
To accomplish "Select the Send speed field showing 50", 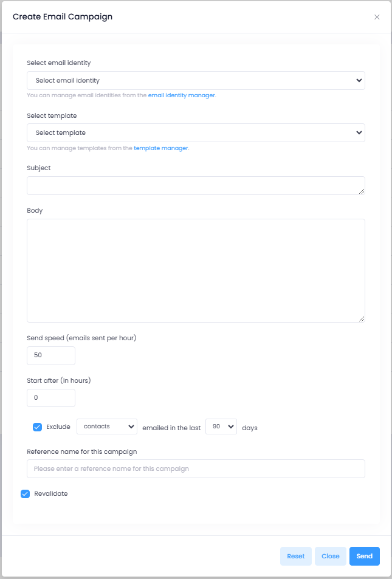I will click(51, 355).
